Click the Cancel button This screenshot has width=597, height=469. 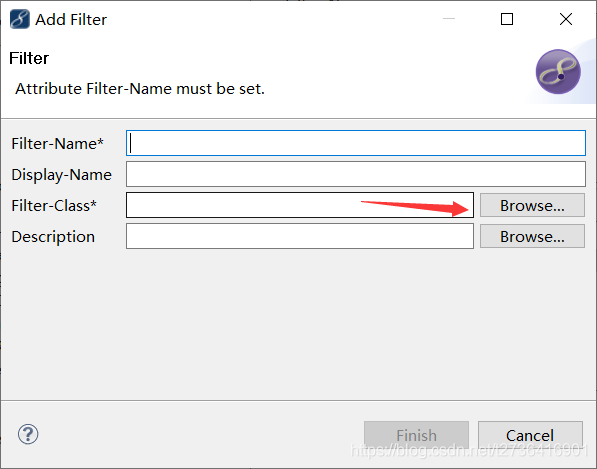click(530, 435)
